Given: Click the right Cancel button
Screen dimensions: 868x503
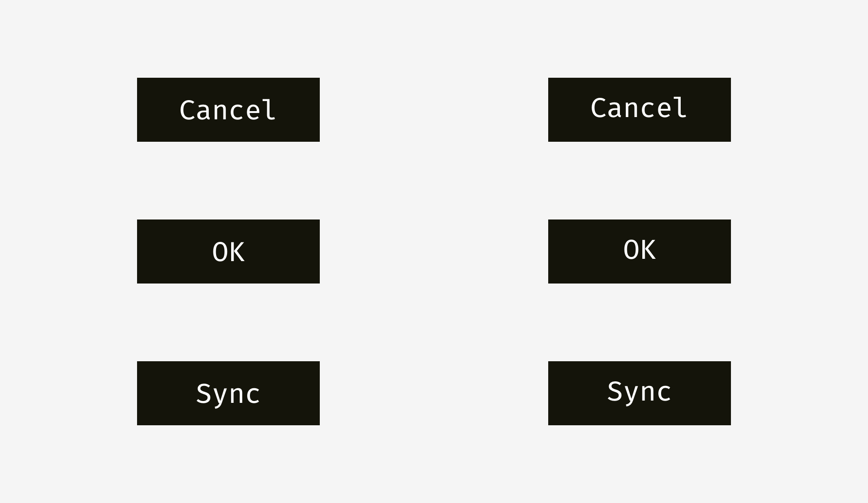Looking at the screenshot, I should pos(640,110).
